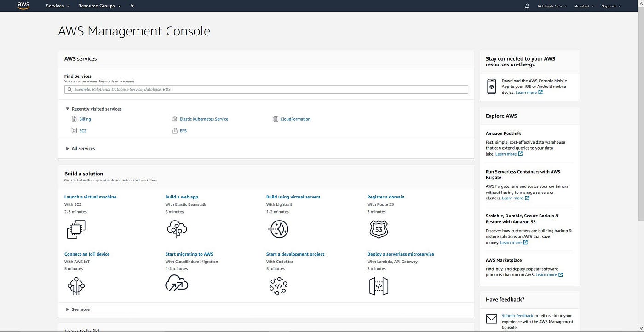Image resolution: width=644 pixels, height=332 pixels.
Task: Click the EC2 virtual machine chip icon
Action: tap(76, 229)
